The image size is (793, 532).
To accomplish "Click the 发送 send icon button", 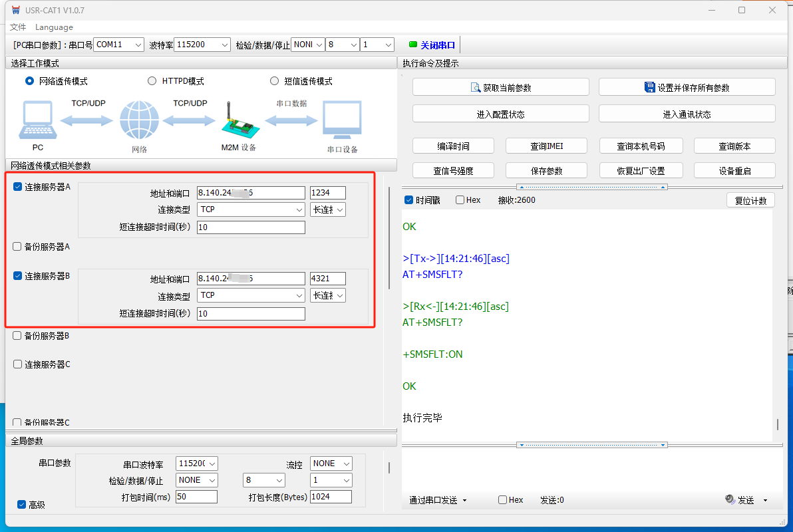I will (x=739, y=500).
